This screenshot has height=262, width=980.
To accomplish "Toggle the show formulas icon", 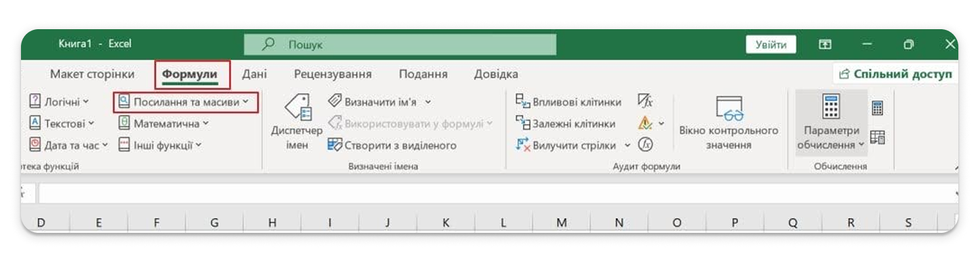I will tap(645, 102).
